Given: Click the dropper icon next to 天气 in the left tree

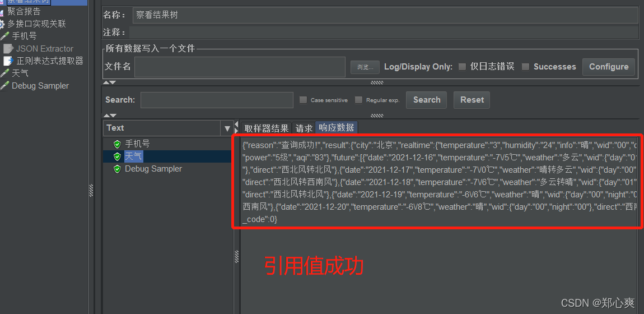Looking at the screenshot, I should tap(4, 73).
